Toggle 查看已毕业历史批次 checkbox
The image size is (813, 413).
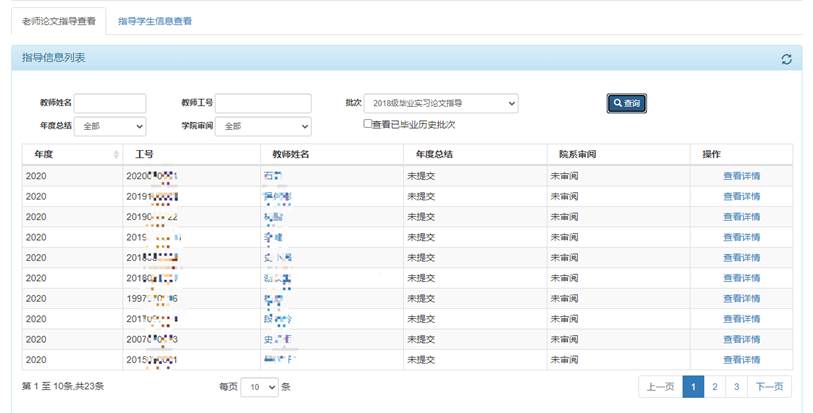367,124
